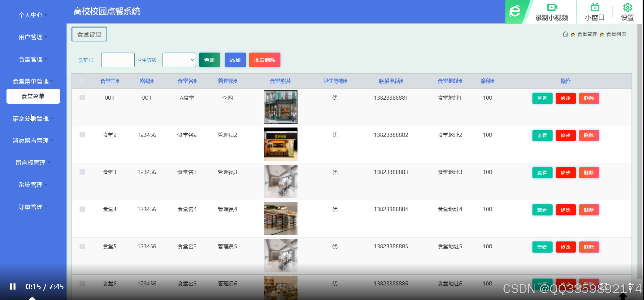Screen dimensions: 644x300
Task: Collapse the 食堂菜单管理 sidebar menu
Action: pyautogui.click(x=33, y=81)
